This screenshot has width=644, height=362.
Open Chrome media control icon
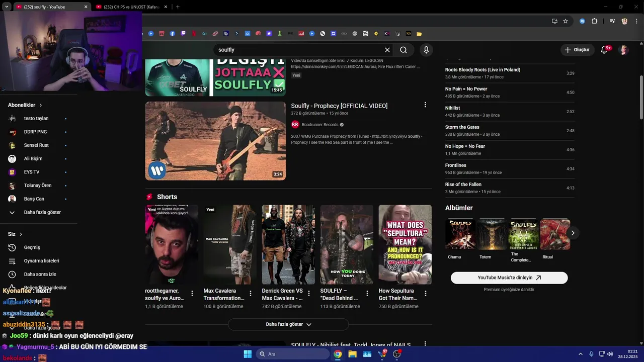coord(612,21)
